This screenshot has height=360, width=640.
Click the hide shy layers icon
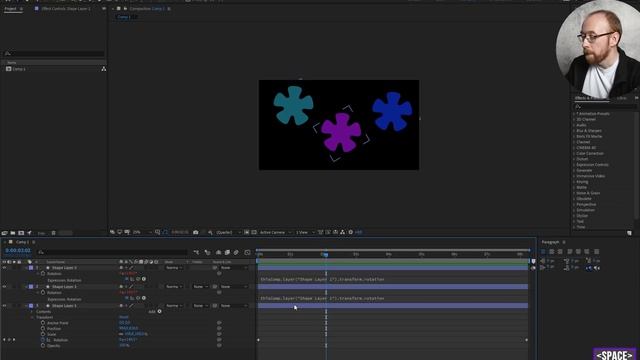pyautogui.click(x=218, y=253)
